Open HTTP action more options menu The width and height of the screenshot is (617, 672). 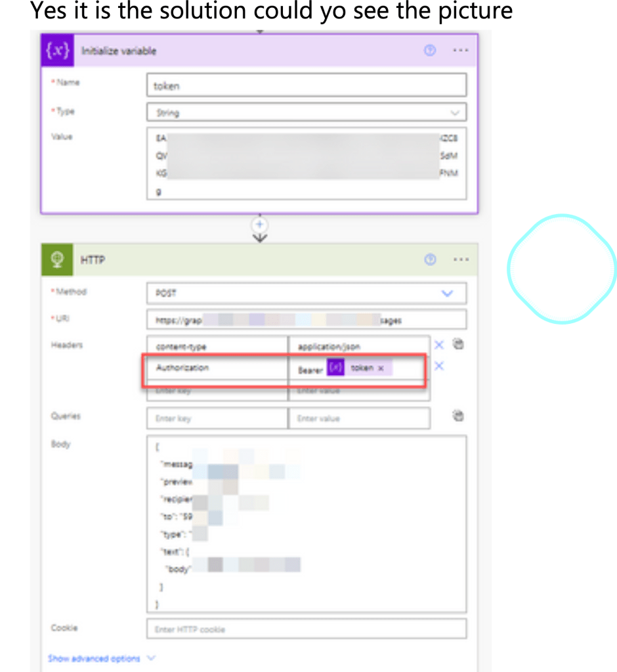click(461, 259)
